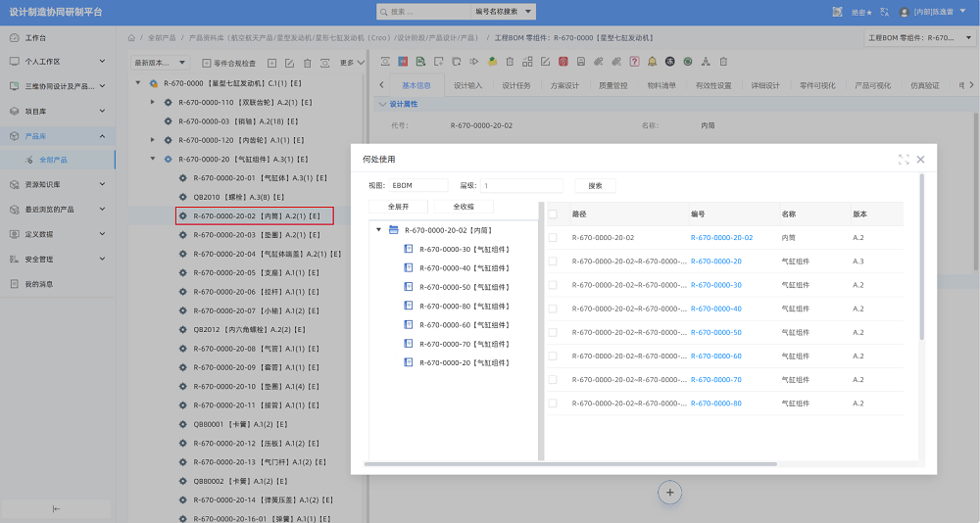Switch to the 质量管控 tab
This screenshot has width=980, height=523.
click(613, 85)
